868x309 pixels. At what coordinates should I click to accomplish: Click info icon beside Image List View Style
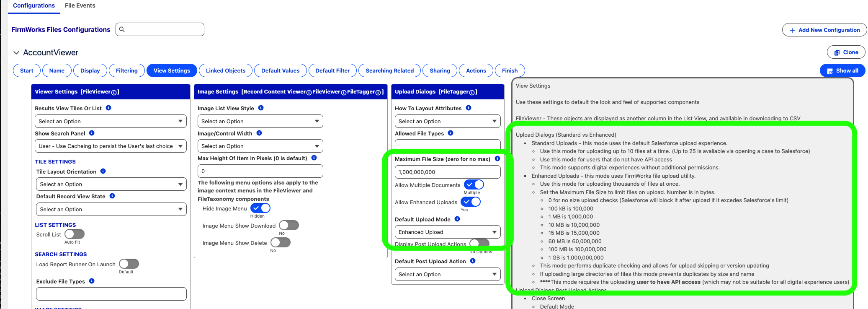pyautogui.click(x=261, y=108)
